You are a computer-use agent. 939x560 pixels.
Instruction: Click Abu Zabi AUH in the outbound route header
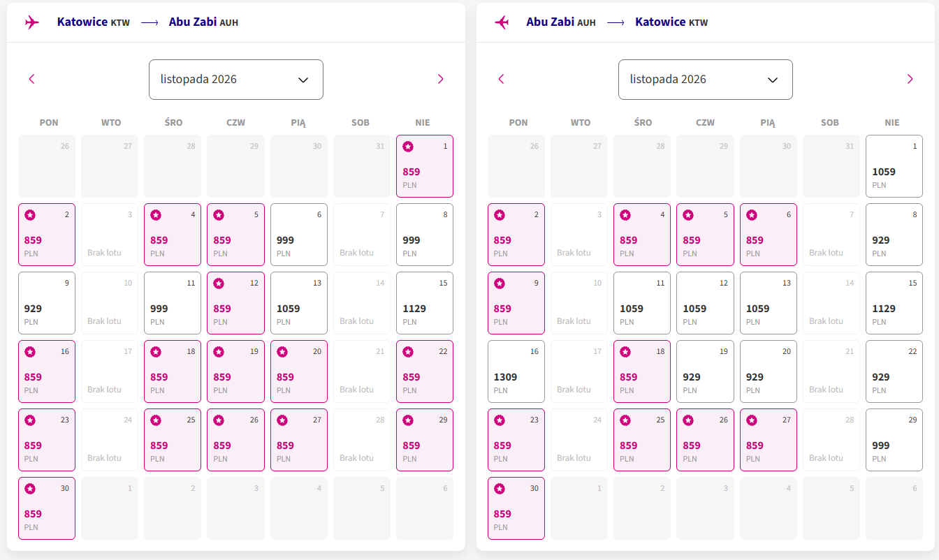(x=203, y=22)
